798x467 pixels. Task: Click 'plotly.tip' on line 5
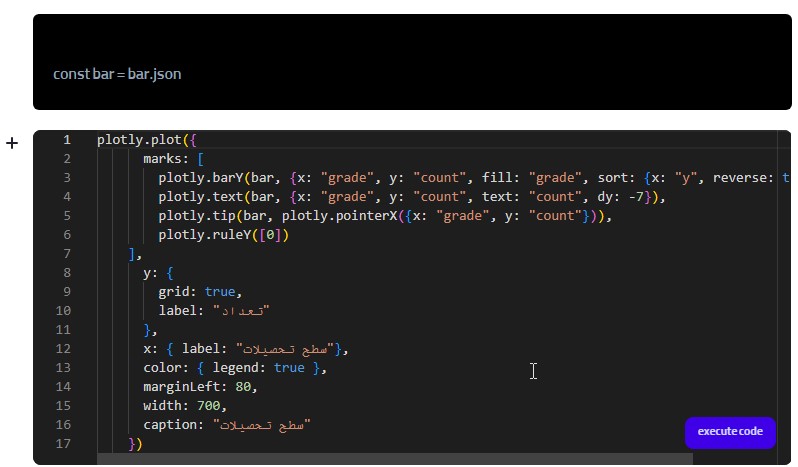coord(197,216)
